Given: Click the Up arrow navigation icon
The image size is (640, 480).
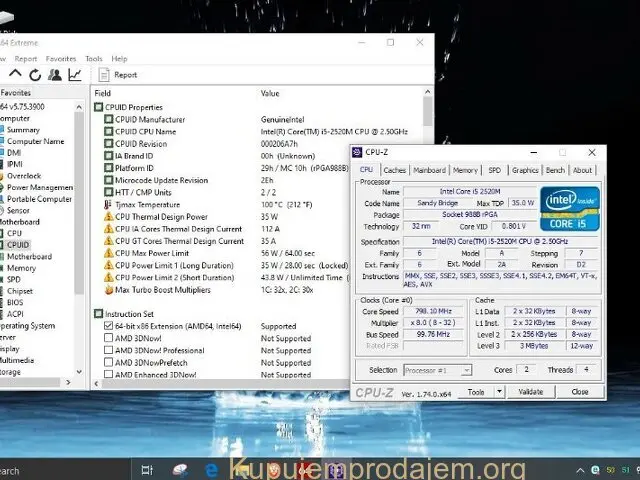Looking at the screenshot, I should [15, 74].
